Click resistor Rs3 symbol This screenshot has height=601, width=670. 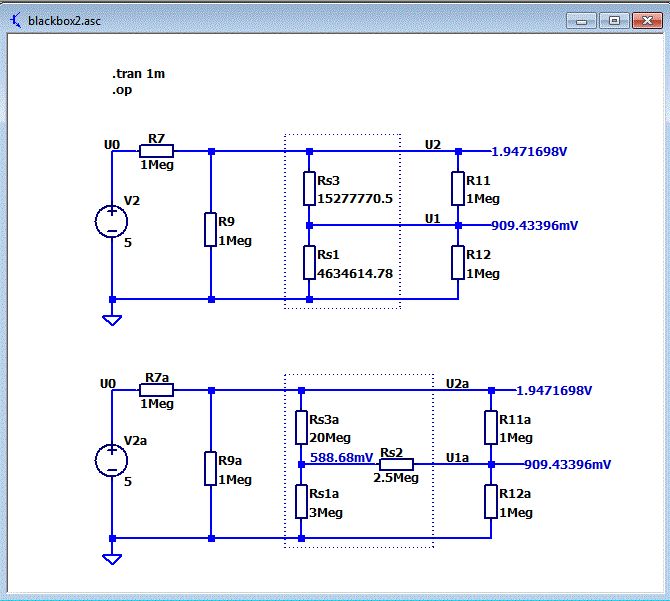[309, 188]
